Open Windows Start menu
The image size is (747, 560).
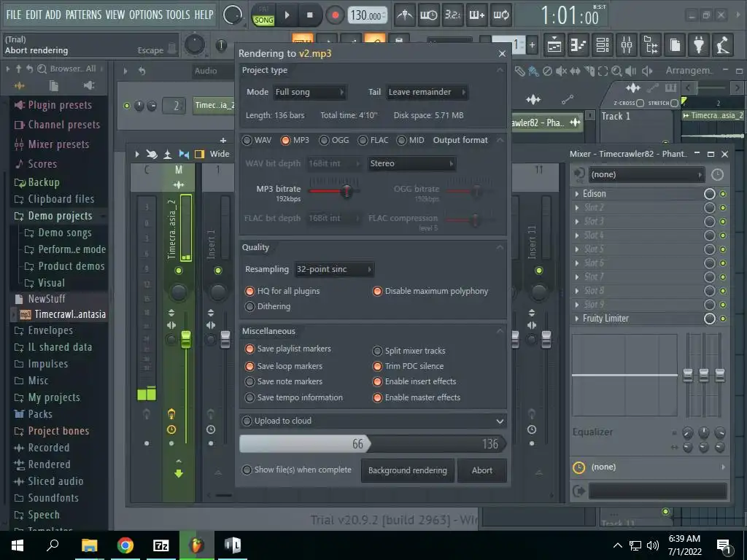(18, 545)
